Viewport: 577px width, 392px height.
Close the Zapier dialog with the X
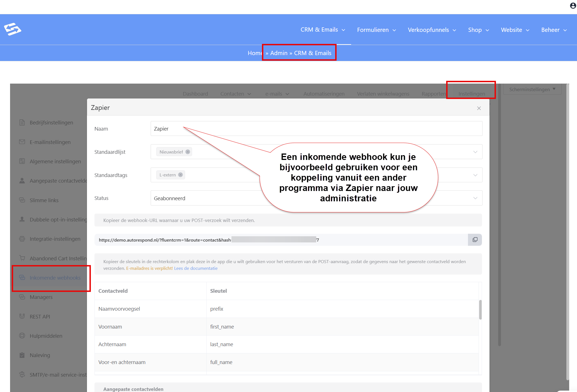[x=479, y=108]
